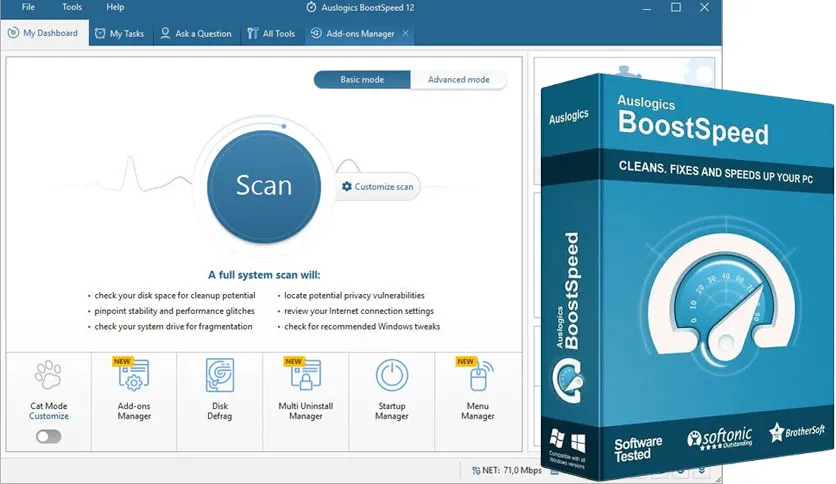The image size is (836, 484).
Task: Click the Cat Mode paw icon
Action: pos(49,375)
